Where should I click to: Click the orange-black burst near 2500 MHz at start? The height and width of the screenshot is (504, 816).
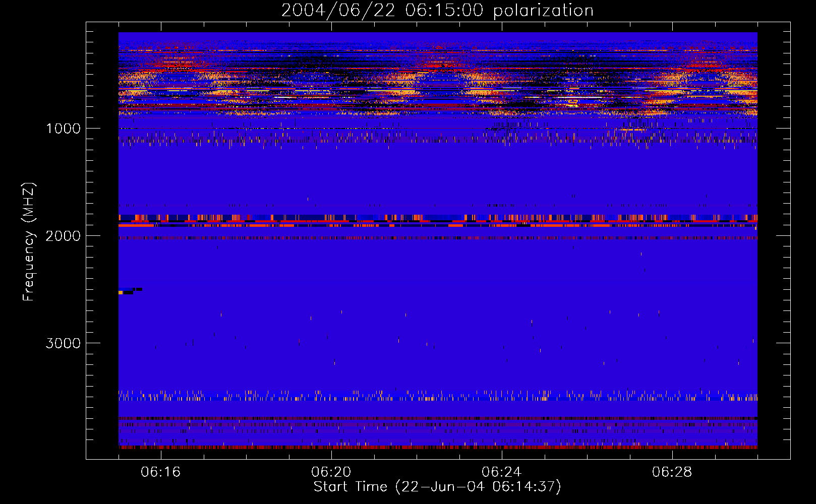pos(130,291)
